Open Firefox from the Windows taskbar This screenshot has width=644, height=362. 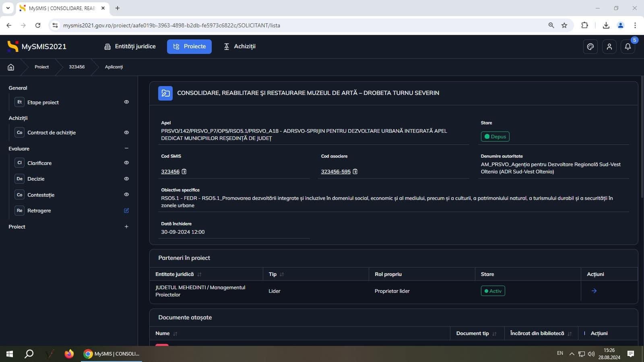point(69,354)
